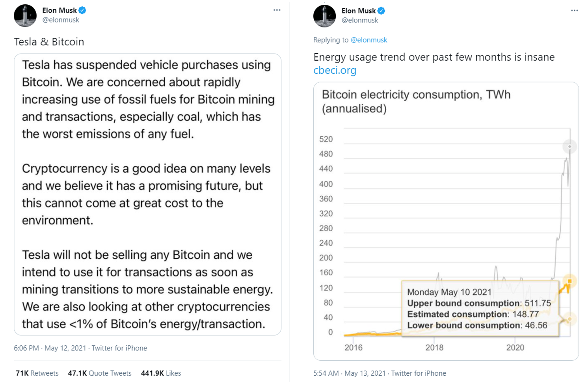Click @elonmusk handle on left tweet

61,20
